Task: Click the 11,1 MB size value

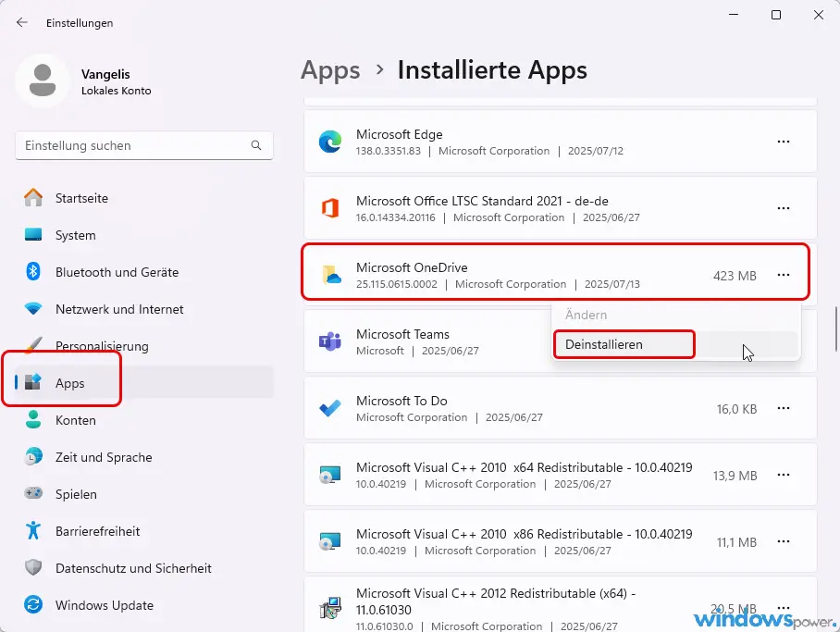Action: tap(736, 542)
